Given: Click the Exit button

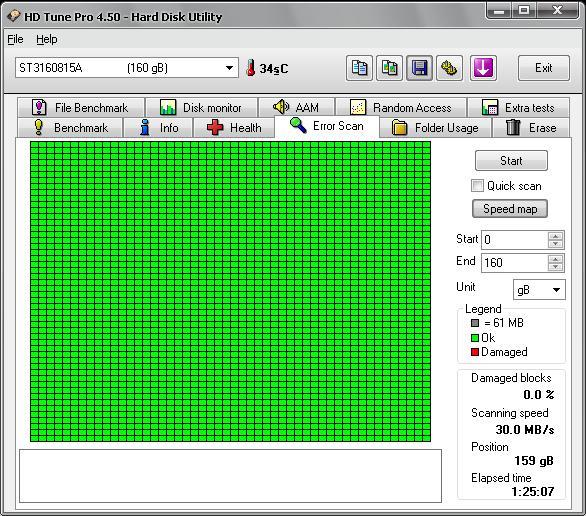Looking at the screenshot, I should 544,68.
